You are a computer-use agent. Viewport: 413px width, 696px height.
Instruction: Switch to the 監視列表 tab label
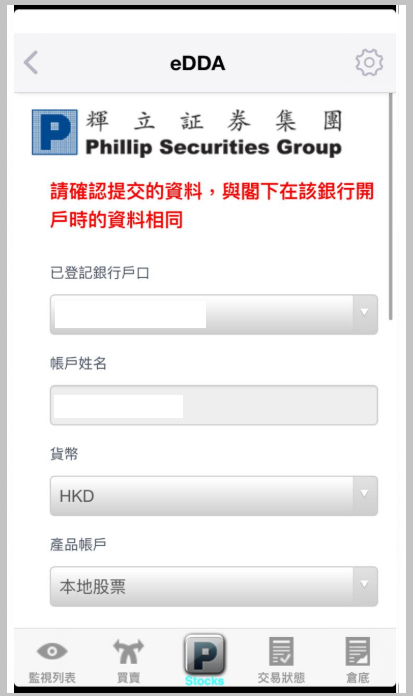click(52, 678)
